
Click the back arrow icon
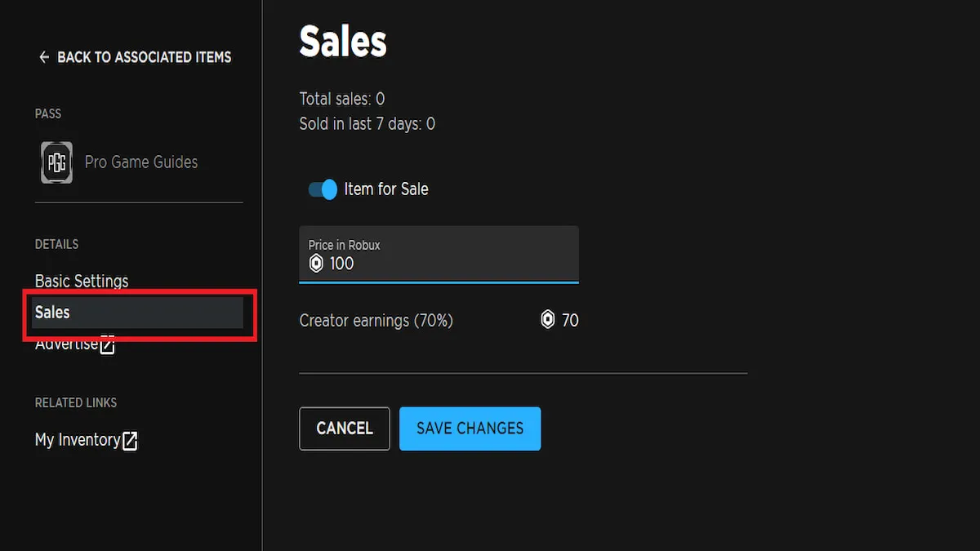(x=44, y=57)
